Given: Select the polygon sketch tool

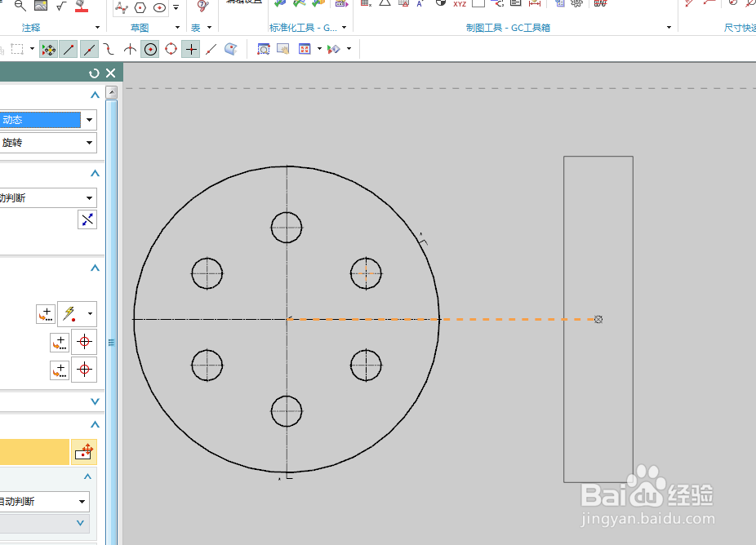Looking at the screenshot, I should 140,7.
